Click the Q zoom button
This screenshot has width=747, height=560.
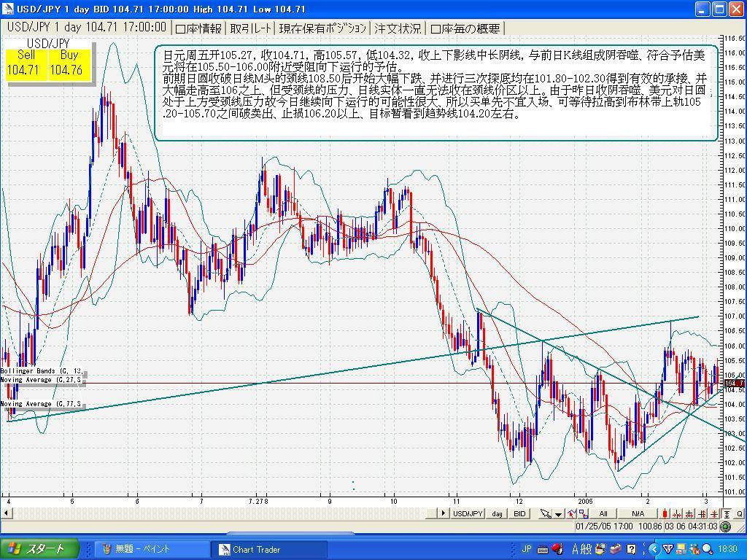click(739, 513)
